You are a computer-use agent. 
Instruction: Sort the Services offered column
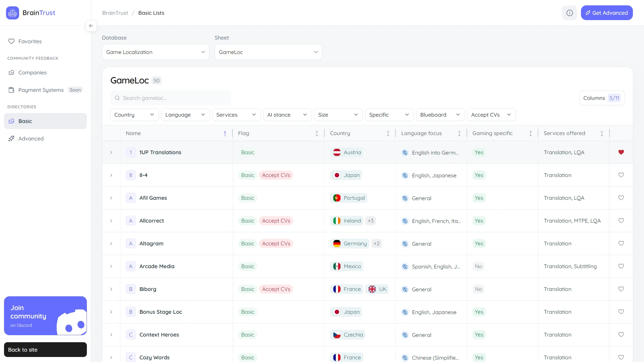pos(602,133)
